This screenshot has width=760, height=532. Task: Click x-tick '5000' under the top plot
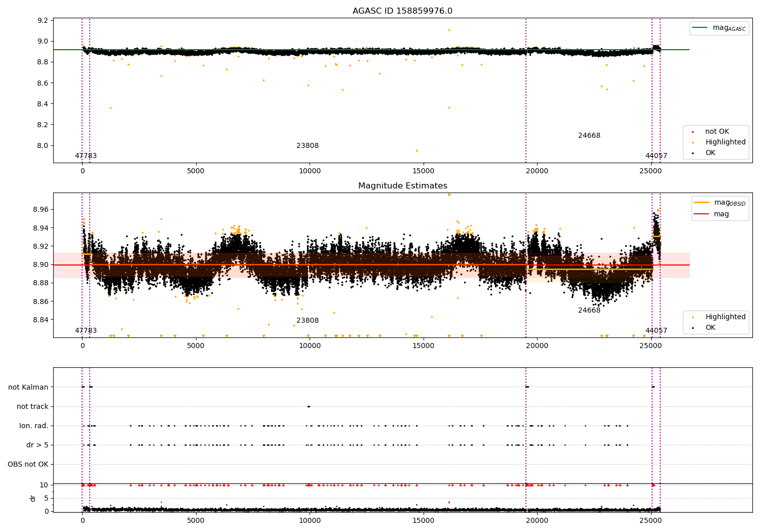pos(196,171)
